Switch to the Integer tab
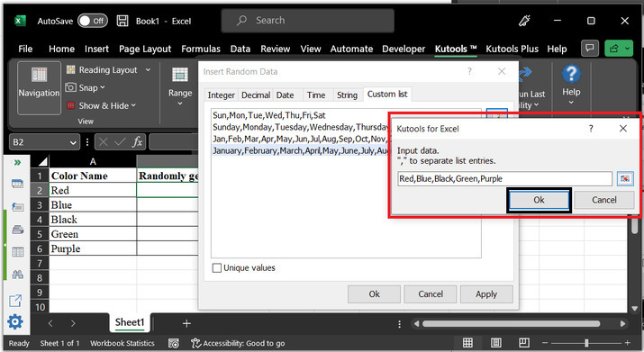 pos(221,95)
